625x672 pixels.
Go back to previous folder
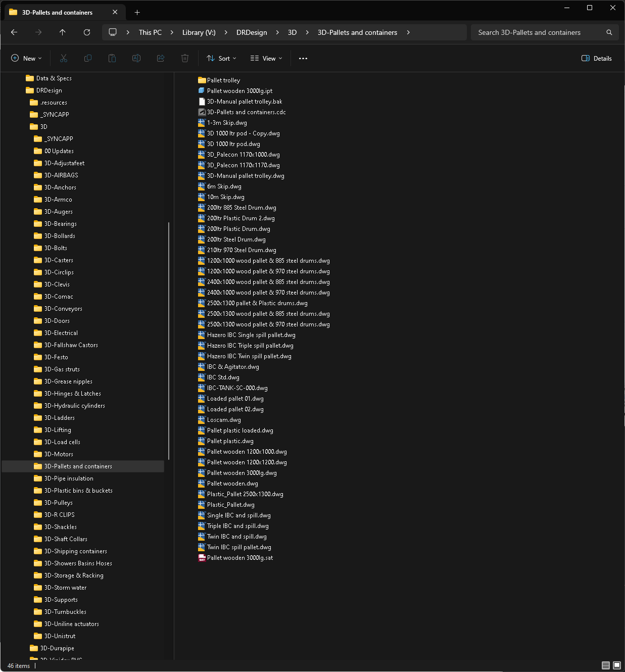coord(14,32)
